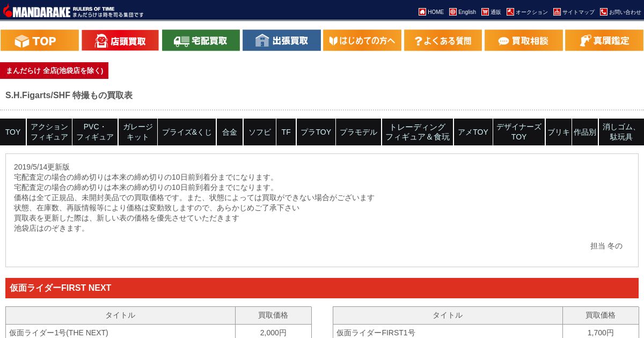Open the 宅配買取 button
This screenshot has height=338, width=644.
click(x=201, y=40)
